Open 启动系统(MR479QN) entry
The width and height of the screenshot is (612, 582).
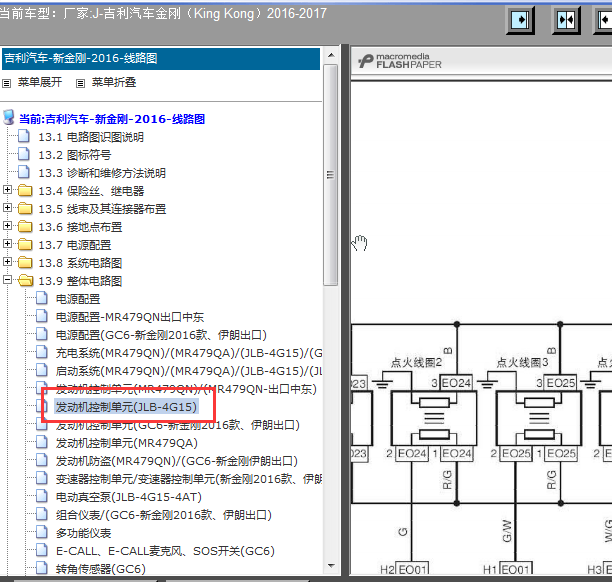(x=189, y=371)
